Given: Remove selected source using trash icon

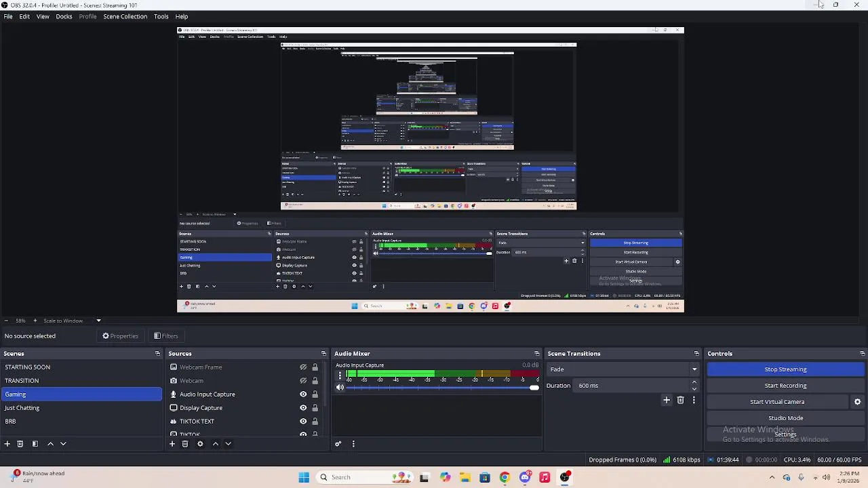Looking at the screenshot, I should (x=185, y=444).
